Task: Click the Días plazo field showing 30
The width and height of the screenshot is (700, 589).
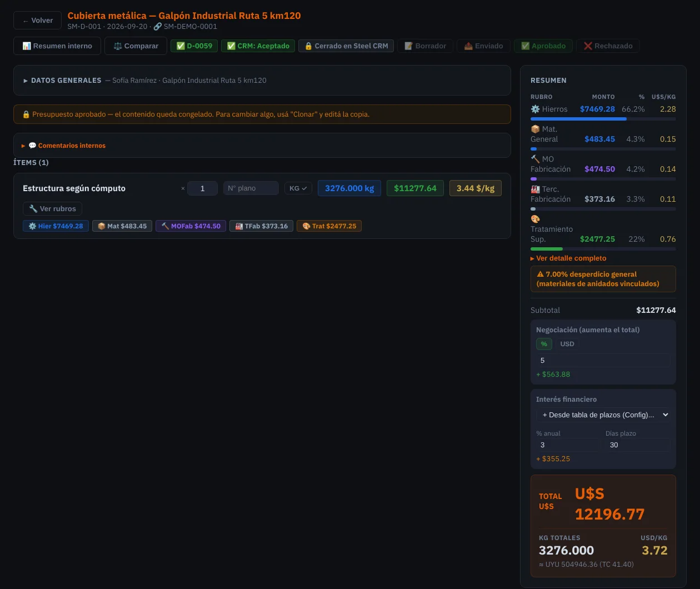Action: (638, 445)
